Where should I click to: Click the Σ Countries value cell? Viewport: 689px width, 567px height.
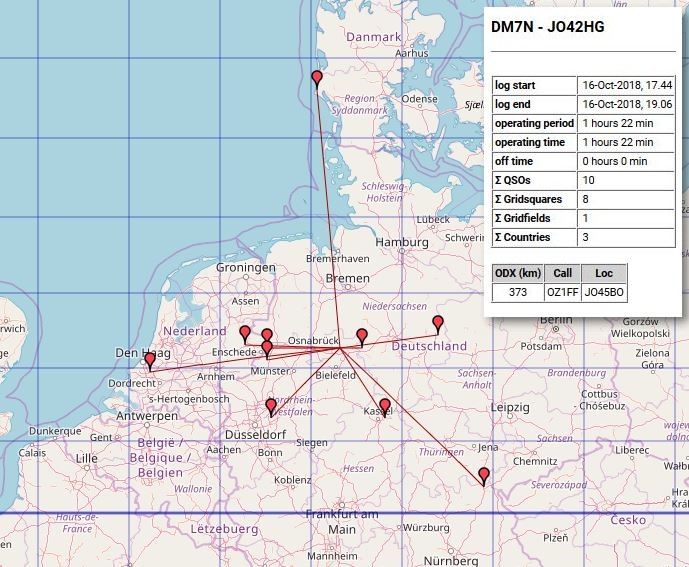pos(626,237)
